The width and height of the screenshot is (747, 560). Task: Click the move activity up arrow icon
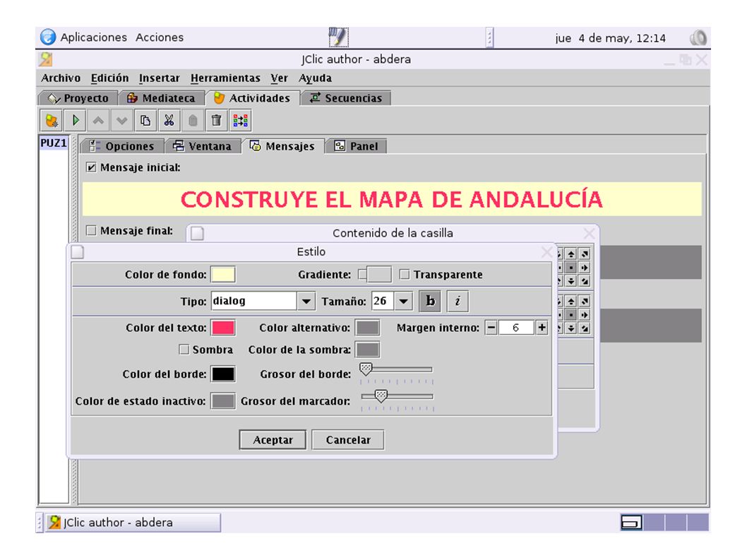(x=98, y=121)
